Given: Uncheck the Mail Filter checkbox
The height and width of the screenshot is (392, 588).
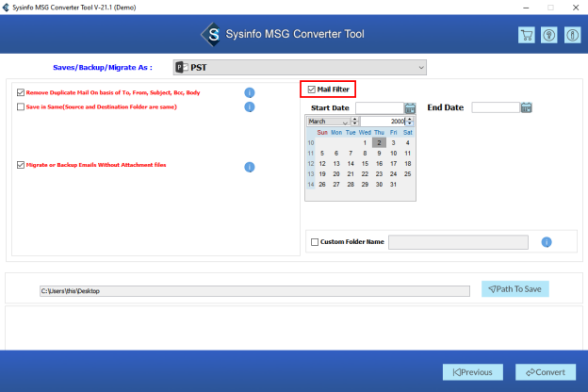Looking at the screenshot, I should pos(311,90).
